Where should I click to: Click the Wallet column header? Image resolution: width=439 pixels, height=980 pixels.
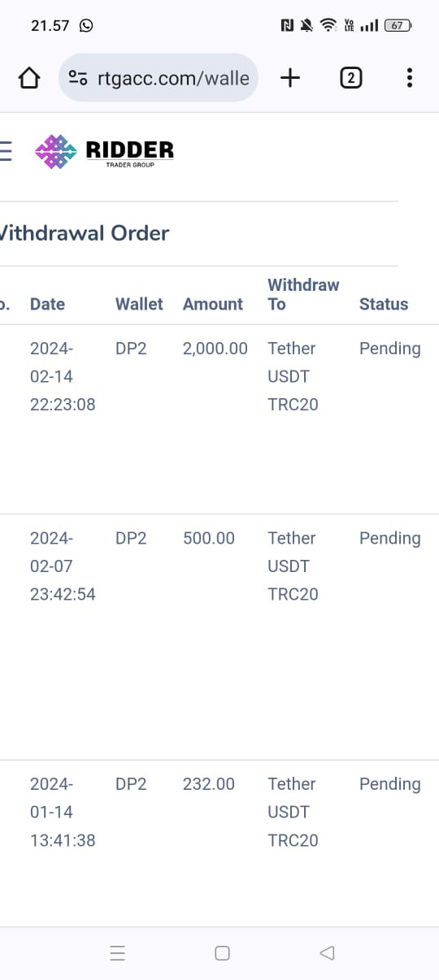[x=139, y=304]
